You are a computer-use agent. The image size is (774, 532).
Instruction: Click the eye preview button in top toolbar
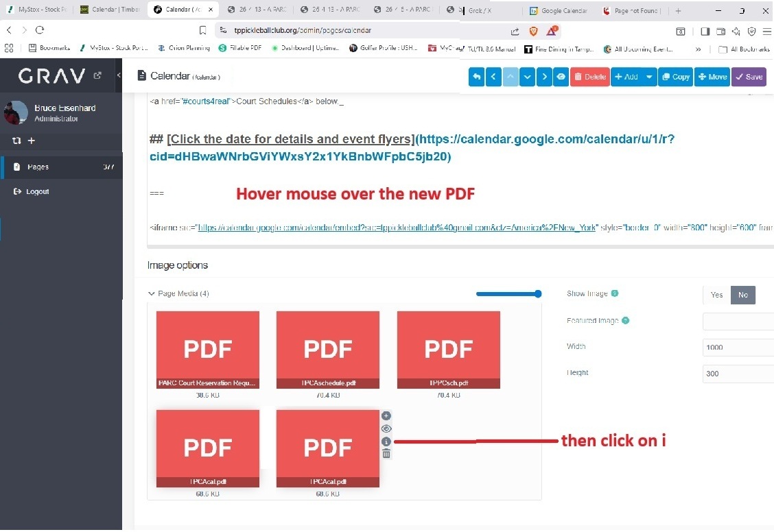561,77
